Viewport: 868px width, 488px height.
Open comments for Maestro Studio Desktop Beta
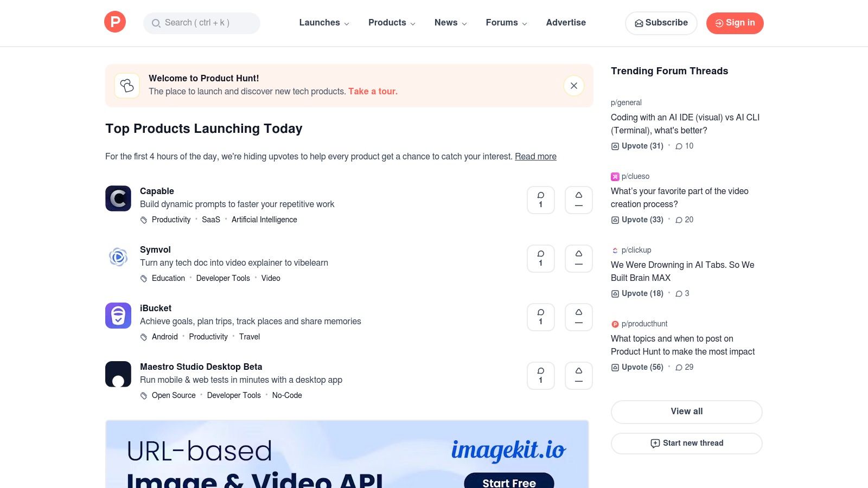(541, 376)
